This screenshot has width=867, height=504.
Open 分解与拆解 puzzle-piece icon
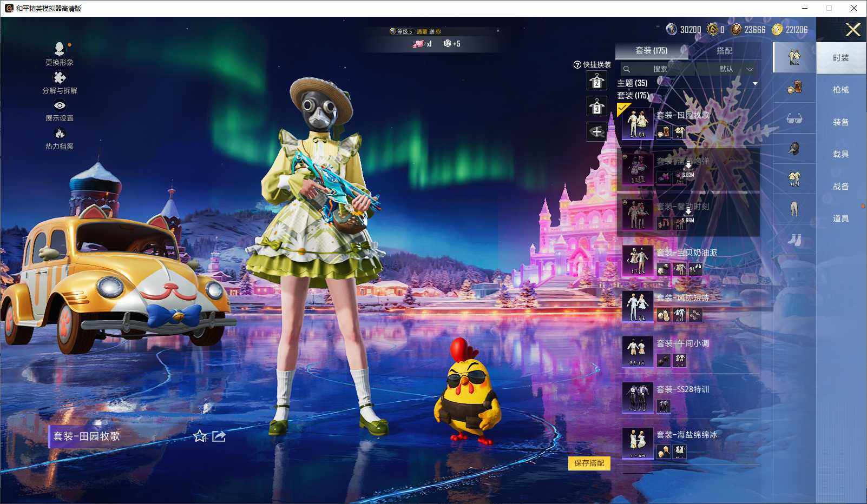(60, 78)
